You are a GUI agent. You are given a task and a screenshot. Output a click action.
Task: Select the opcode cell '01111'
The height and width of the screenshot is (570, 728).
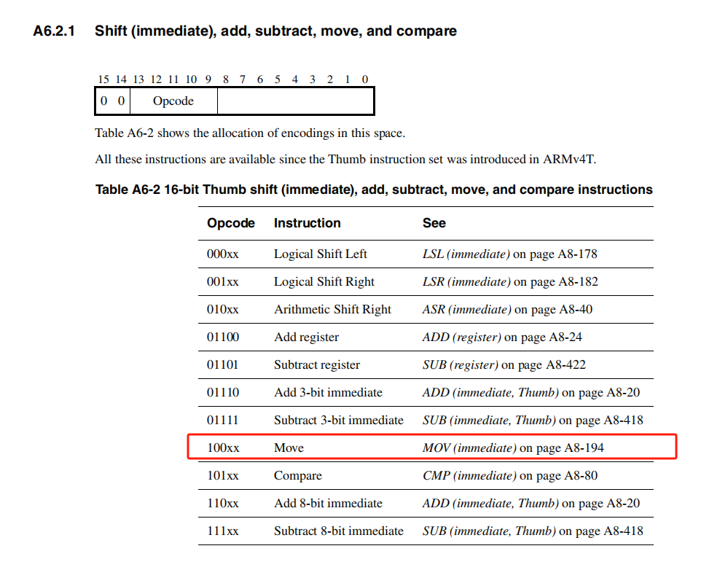(x=222, y=421)
